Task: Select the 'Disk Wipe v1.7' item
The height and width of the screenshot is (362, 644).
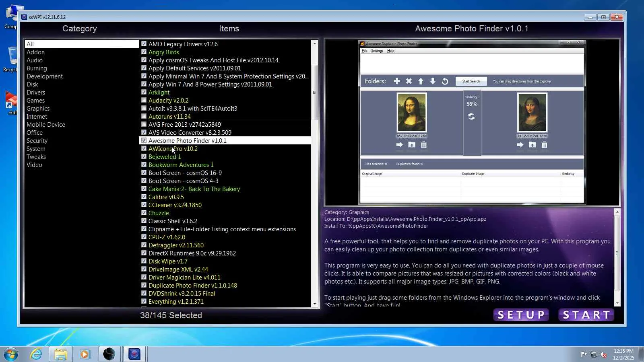Action: point(168,261)
